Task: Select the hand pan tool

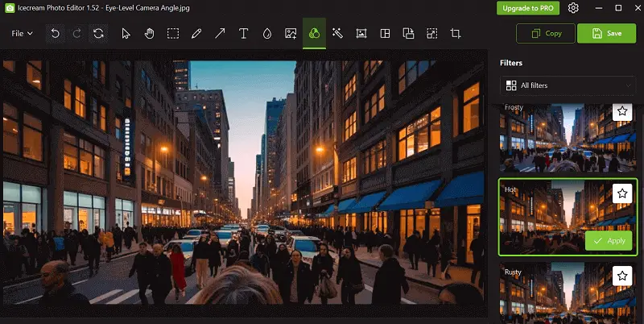Action: [x=149, y=34]
